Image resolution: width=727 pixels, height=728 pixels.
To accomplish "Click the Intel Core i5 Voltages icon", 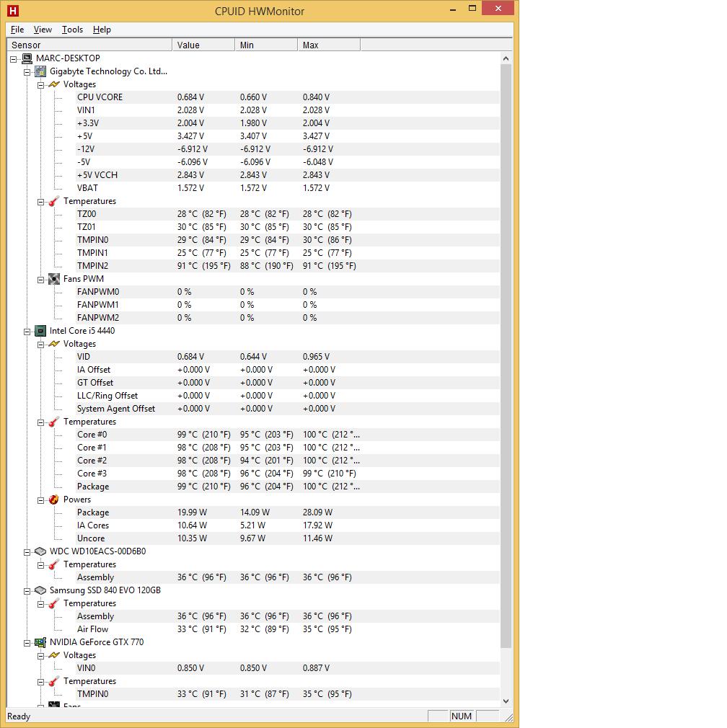I will [x=54, y=344].
